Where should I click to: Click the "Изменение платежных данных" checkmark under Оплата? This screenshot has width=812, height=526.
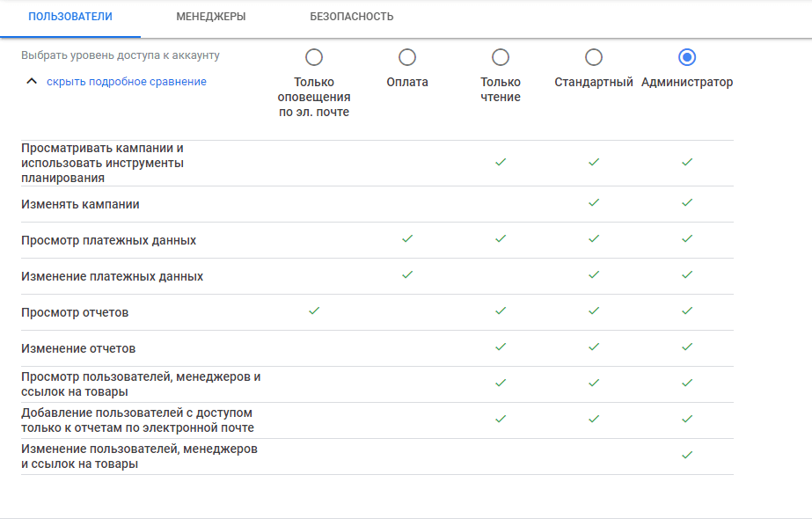(407, 274)
